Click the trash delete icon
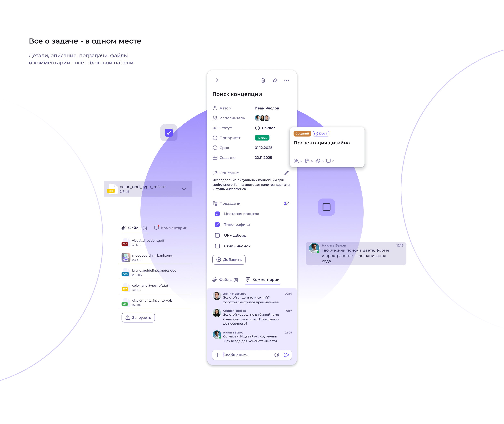 [x=263, y=80]
